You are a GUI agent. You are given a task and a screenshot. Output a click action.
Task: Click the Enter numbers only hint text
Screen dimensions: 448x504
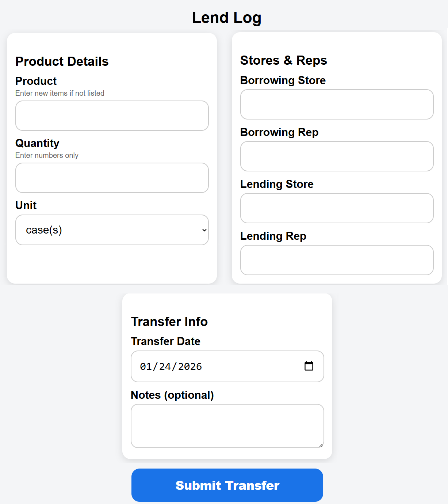[x=46, y=155]
